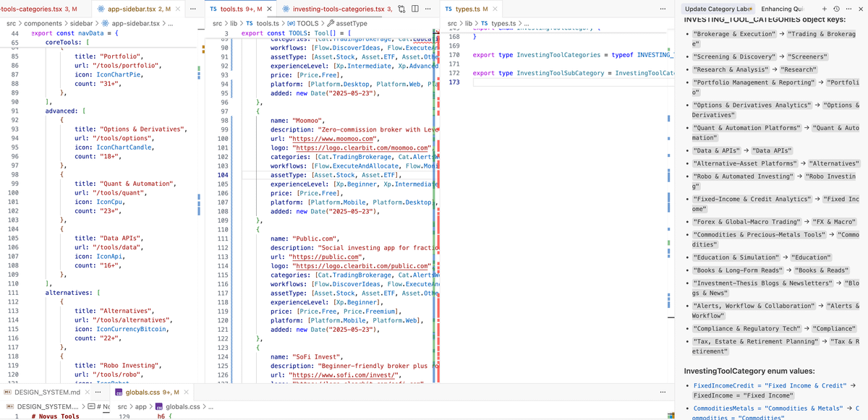The height and width of the screenshot is (420, 868).
Task: Click React icon on investing-tools-categories.tsx tab
Action: (x=286, y=9)
